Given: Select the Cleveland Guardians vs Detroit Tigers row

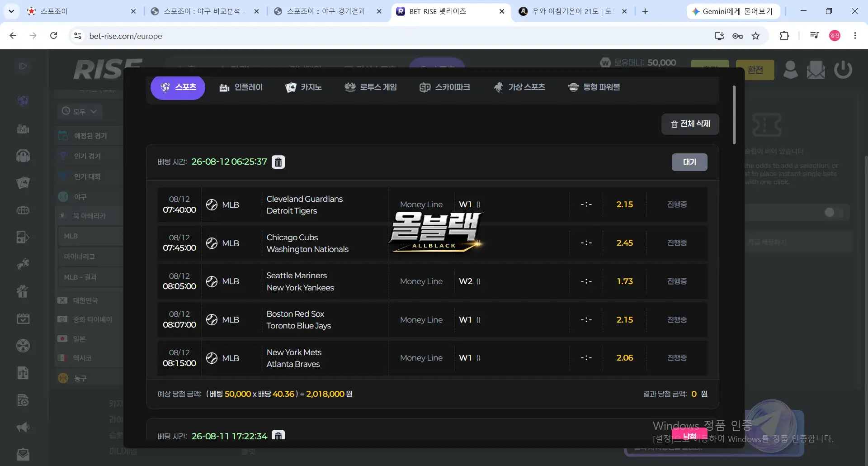Looking at the screenshot, I should [432, 205].
